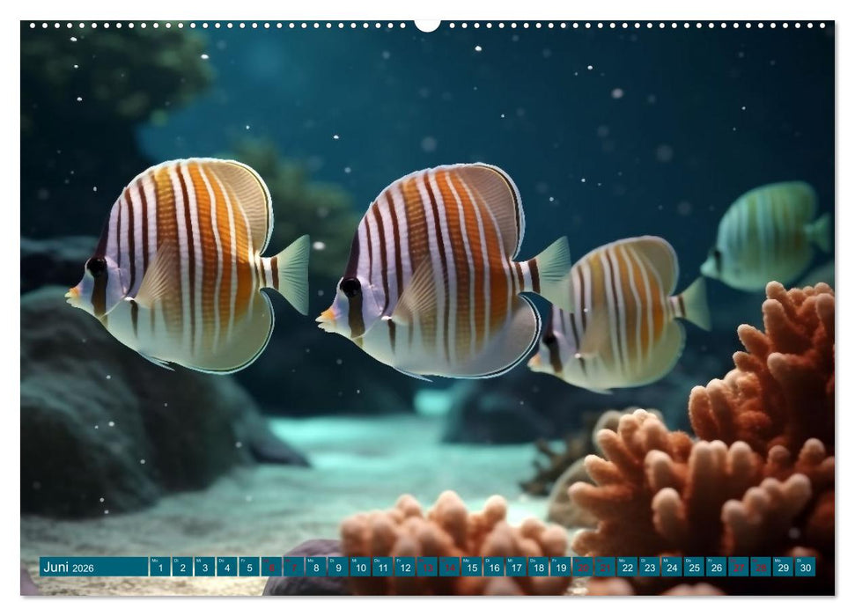Select Monday June 1 date cell
Image resolution: width=855 pixels, height=616 pixels.
159,567
